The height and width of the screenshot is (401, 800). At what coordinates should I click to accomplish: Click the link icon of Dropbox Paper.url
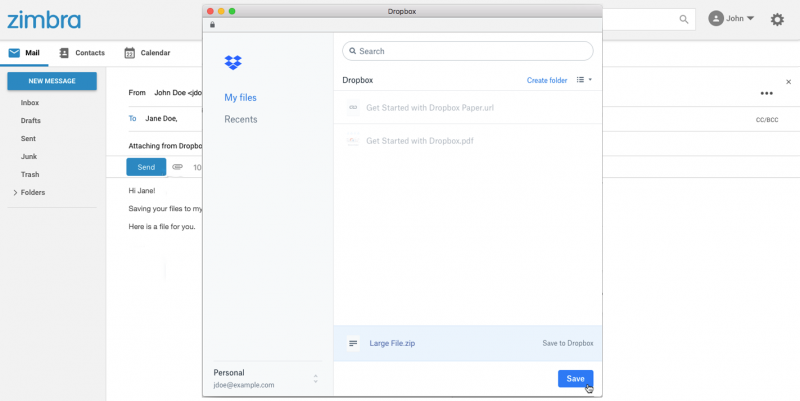pos(353,108)
